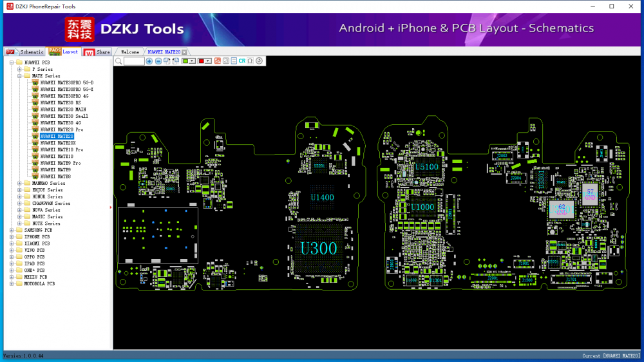Select HUAWEI MATE20X in the tree

(58, 143)
